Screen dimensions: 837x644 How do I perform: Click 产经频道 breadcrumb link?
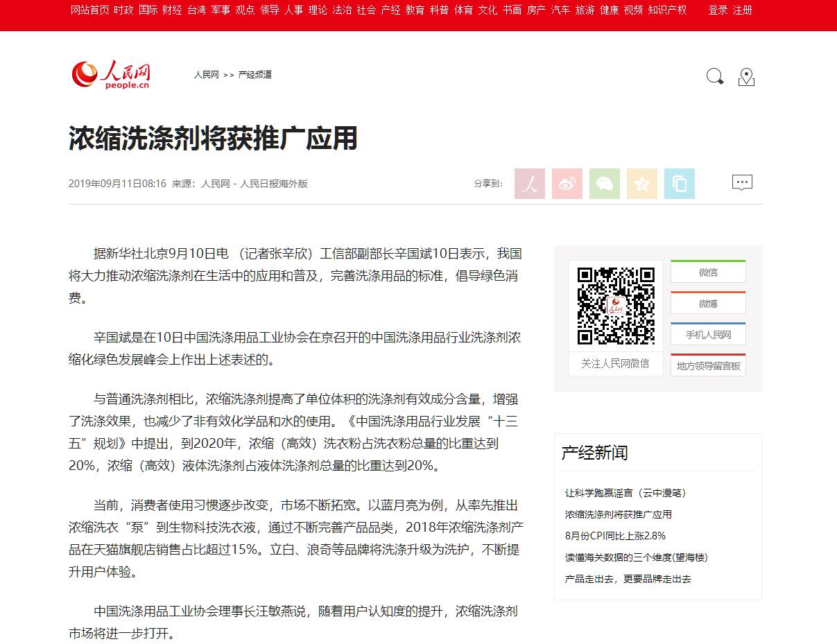255,75
